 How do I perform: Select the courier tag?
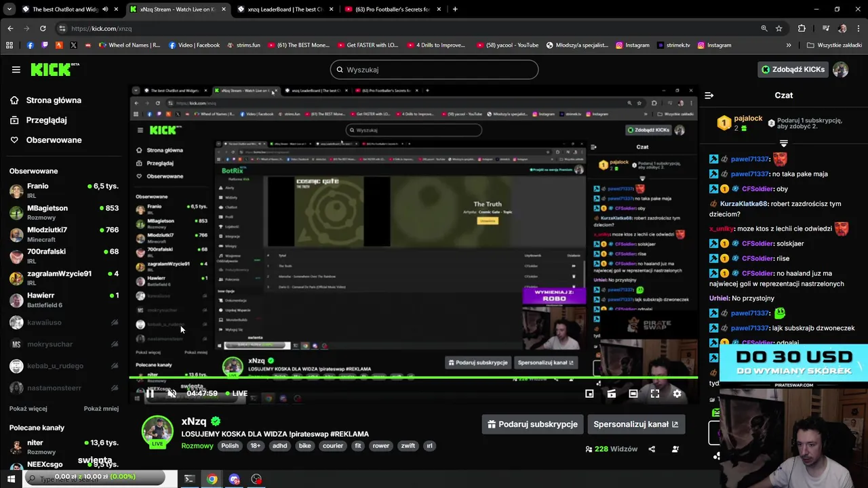tap(333, 446)
